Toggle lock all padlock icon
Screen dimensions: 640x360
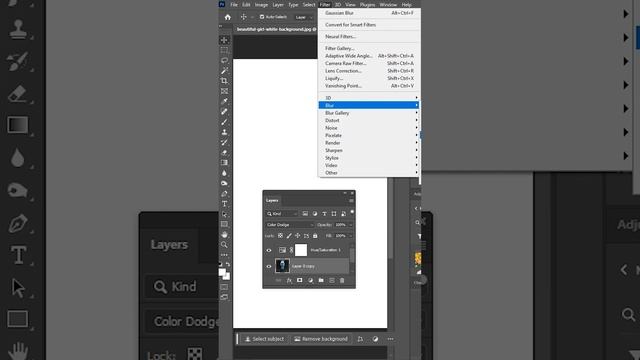315,236
